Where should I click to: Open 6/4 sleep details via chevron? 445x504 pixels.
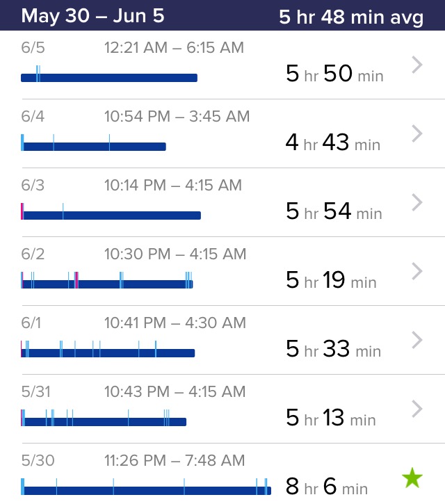(x=417, y=133)
